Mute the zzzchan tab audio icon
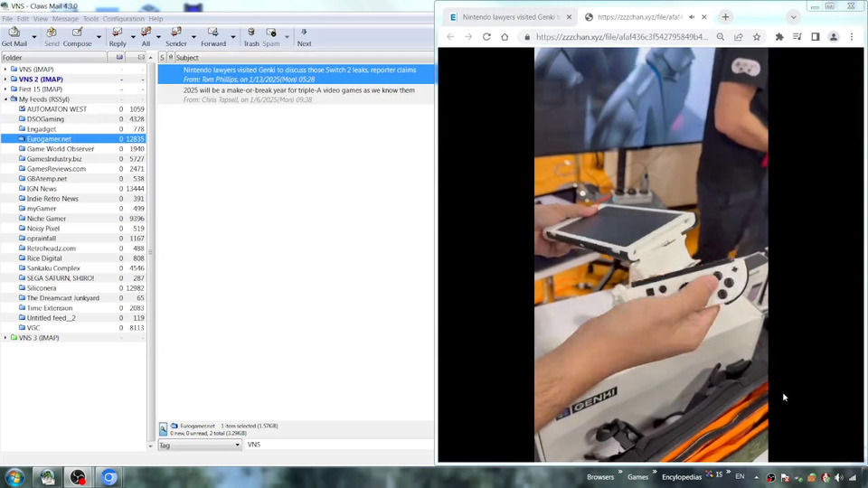Screen dimensions: 868x488 click(692, 17)
